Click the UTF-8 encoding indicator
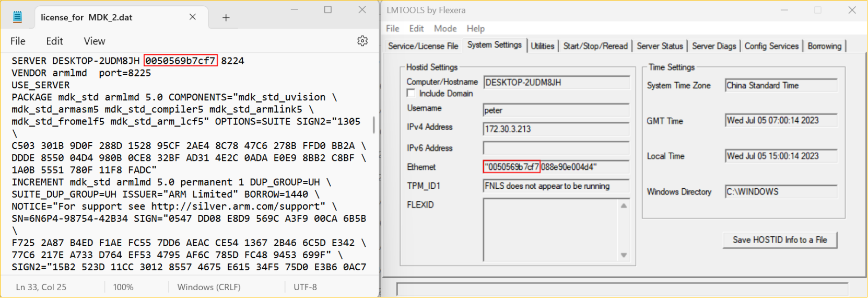 tap(305, 287)
